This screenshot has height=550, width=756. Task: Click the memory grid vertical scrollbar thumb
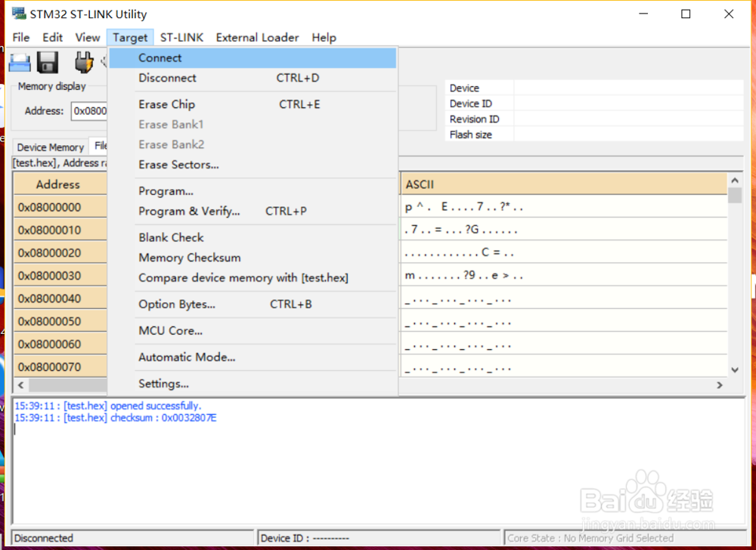pos(734,196)
